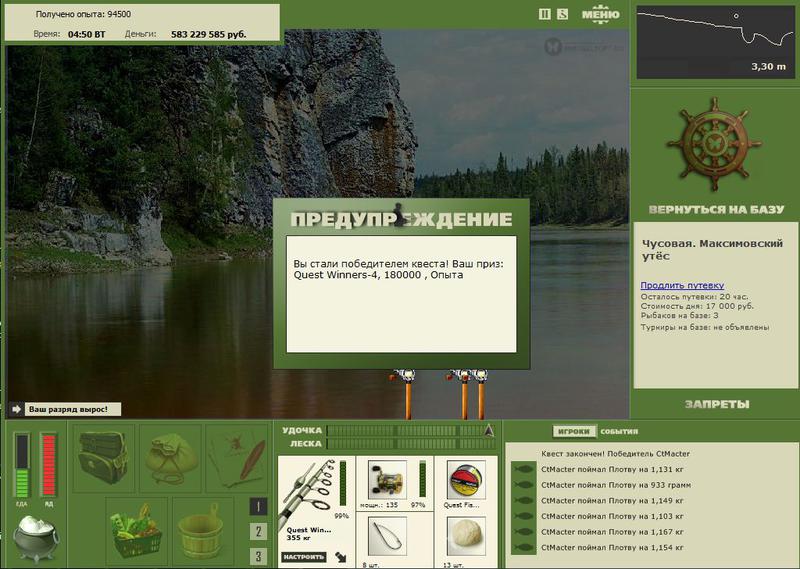Open the notes with feather float icon
Image resolution: width=800 pixels, height=569 pixels.
[x=236, y=458]
